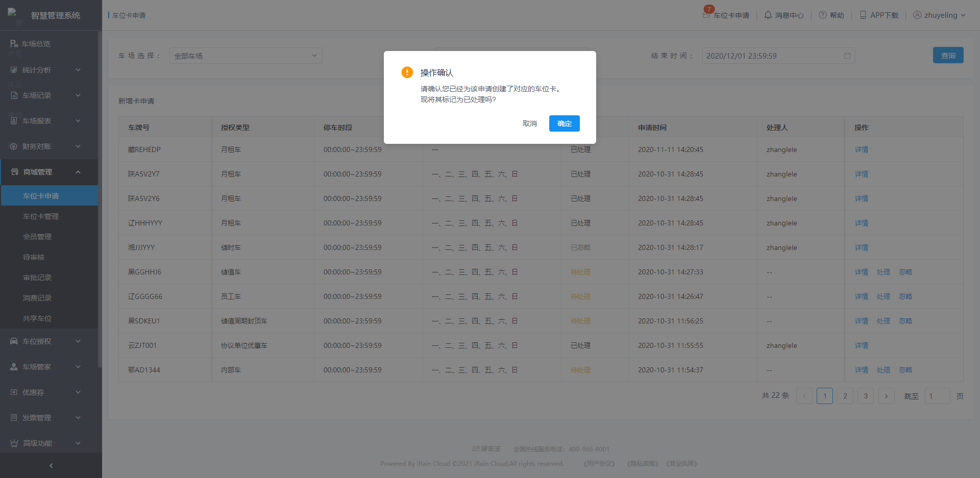Cancel the dialog with 取消 button

pos(530,123)
